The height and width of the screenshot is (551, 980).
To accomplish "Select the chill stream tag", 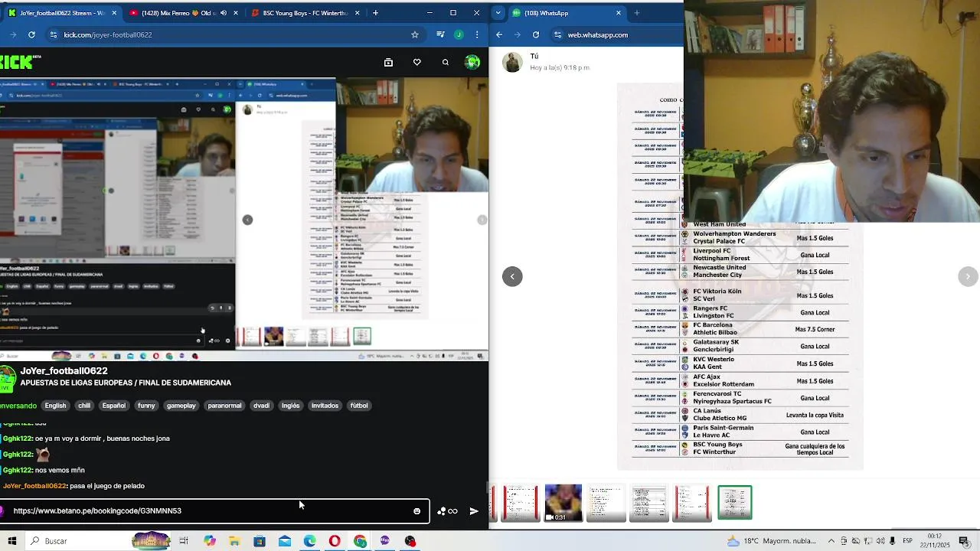I will 84,406.
